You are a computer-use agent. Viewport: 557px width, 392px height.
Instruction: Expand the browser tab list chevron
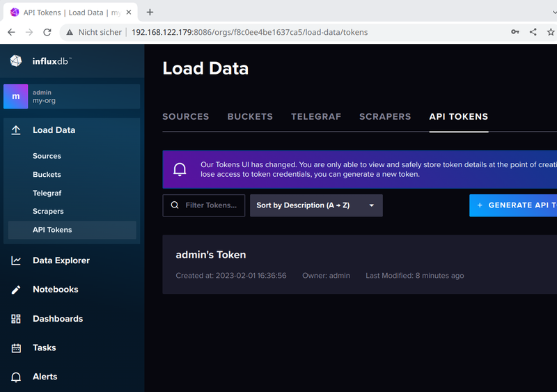pos(554,13)
